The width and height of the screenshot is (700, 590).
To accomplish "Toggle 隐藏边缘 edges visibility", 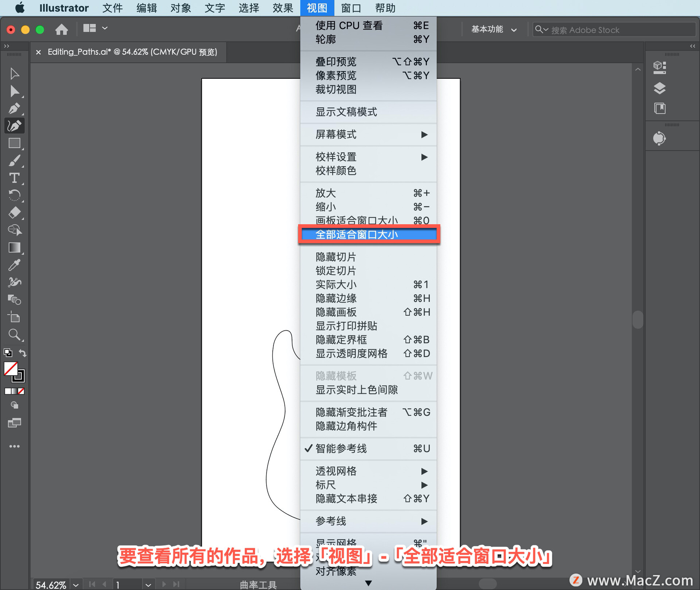I will click(368, 298).
